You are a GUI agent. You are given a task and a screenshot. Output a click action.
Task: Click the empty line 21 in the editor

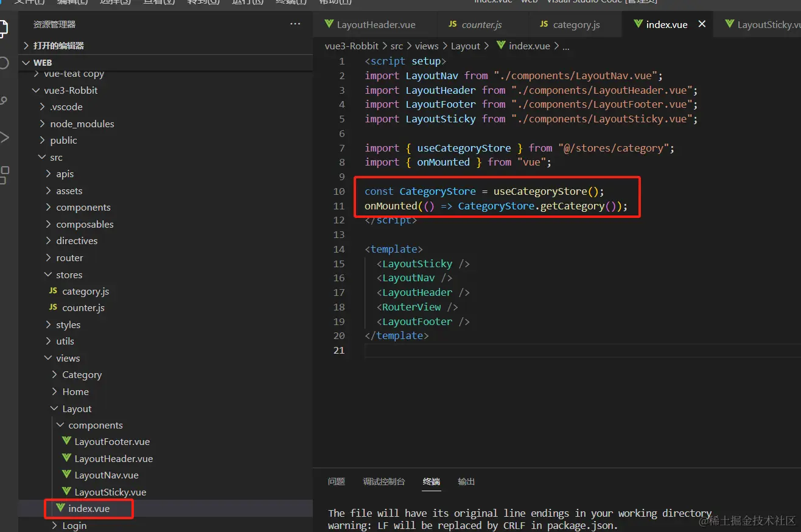582,350
